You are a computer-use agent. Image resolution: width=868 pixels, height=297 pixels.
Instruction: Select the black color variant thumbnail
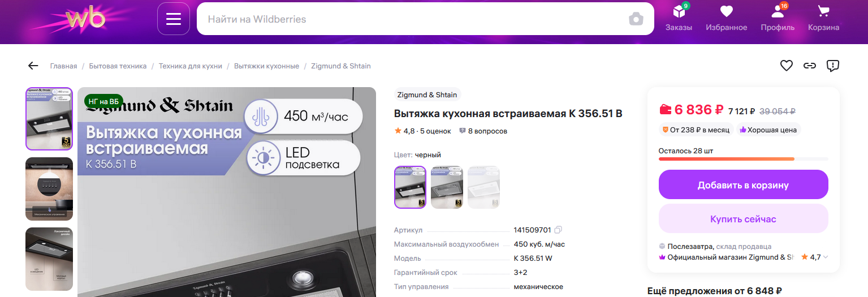pos(410,187)
